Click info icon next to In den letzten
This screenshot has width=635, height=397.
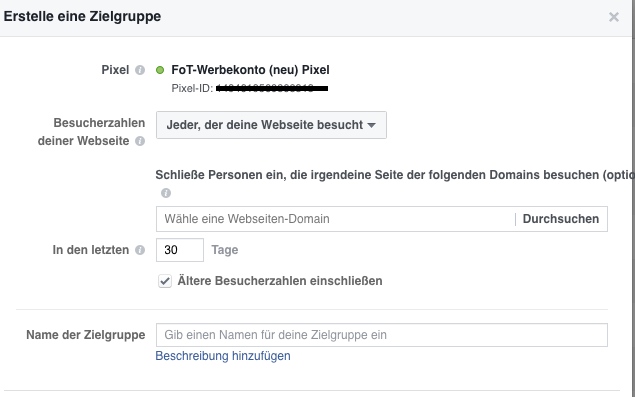tap(140, 250)
